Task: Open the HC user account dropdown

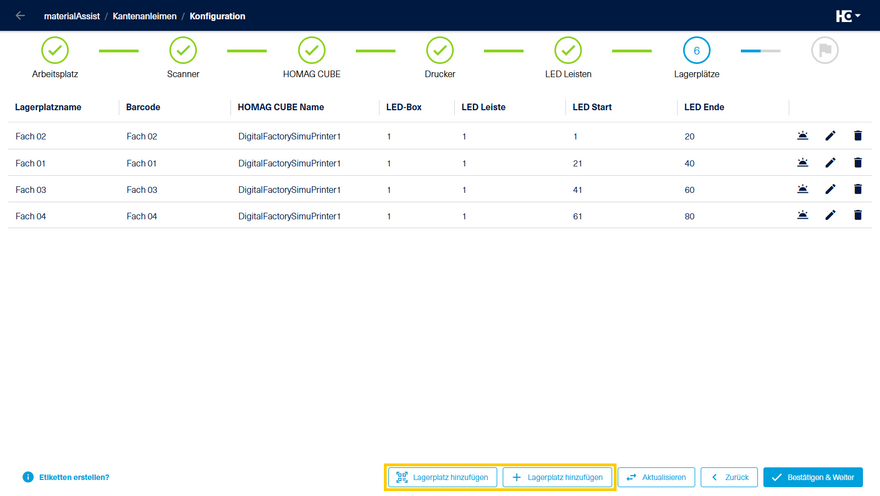Action: pos(847,16)
